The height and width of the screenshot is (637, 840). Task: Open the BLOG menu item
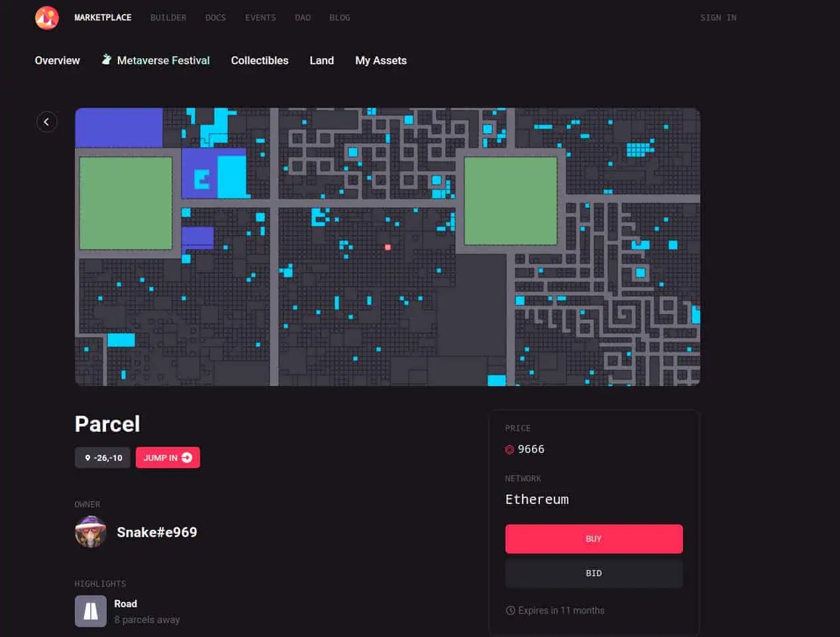pos(340,18)
